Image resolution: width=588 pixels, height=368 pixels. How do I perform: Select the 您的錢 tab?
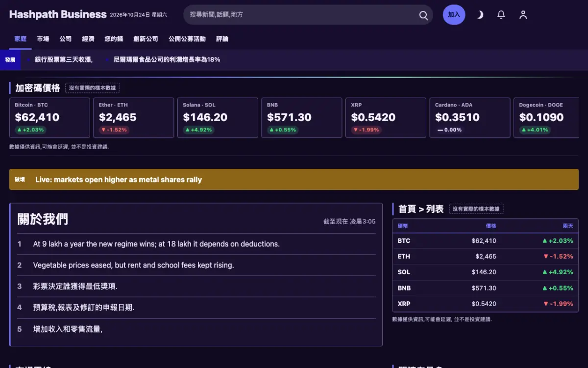(114, 39)
